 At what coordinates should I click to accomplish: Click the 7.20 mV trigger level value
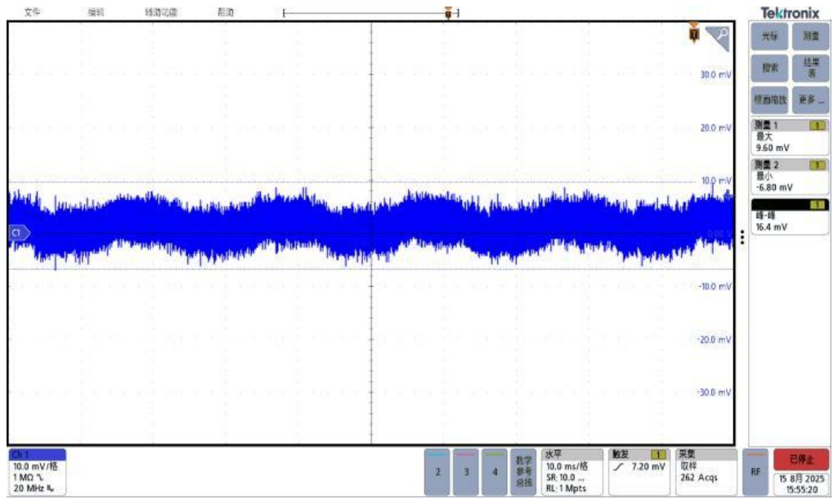[648, 466]
